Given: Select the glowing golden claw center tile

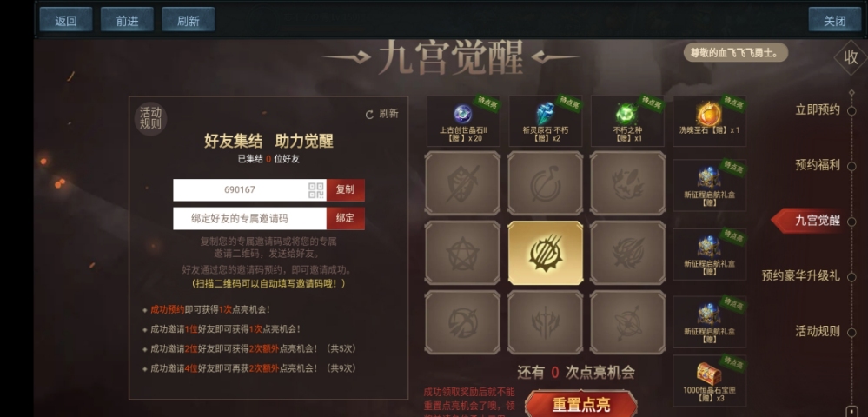Looking at the screenshot, I should [x=546, y=253].
